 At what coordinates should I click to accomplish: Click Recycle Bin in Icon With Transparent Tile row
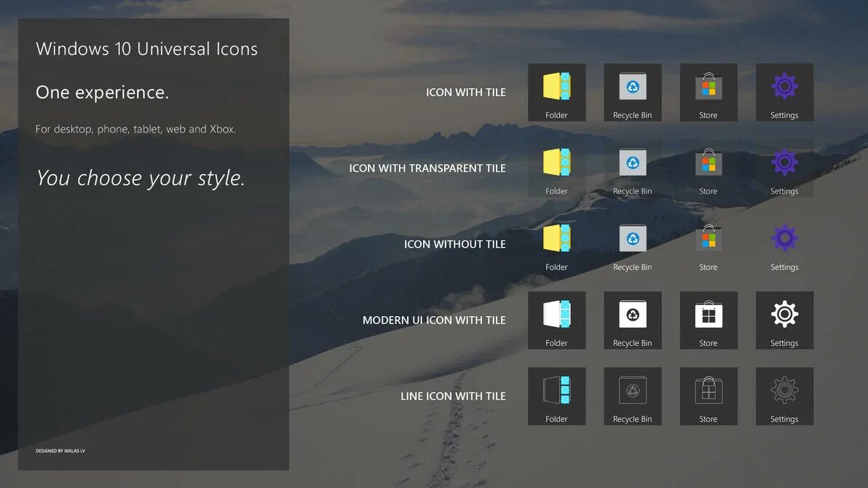[x=632, y=168]
